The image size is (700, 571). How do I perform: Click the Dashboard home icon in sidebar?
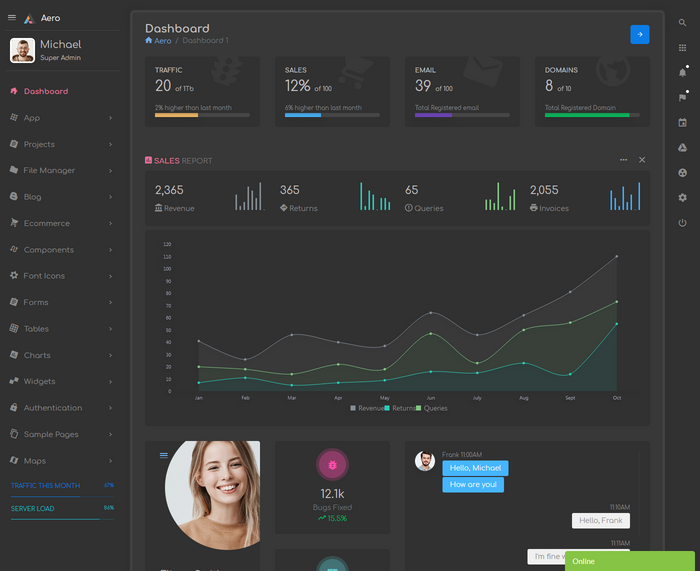(14, 91)
